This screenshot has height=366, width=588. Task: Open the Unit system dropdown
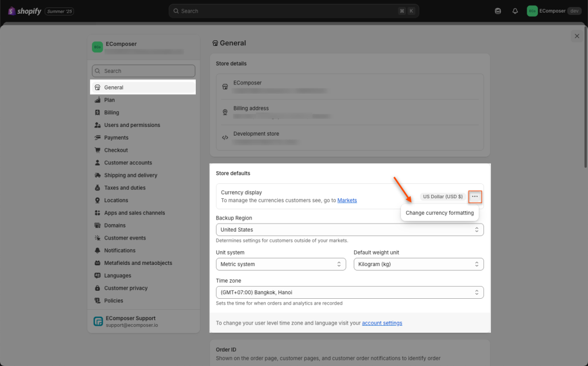click(281, 264)
